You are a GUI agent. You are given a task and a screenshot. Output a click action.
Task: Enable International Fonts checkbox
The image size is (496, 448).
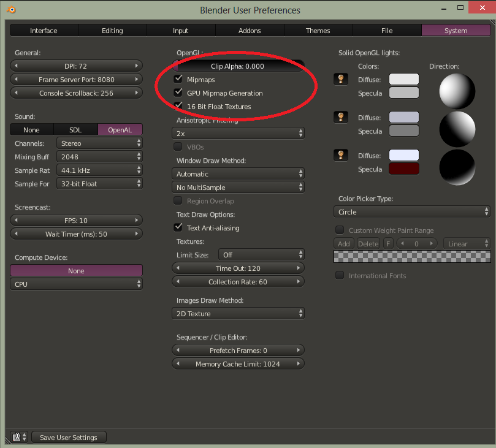(340, 275)
